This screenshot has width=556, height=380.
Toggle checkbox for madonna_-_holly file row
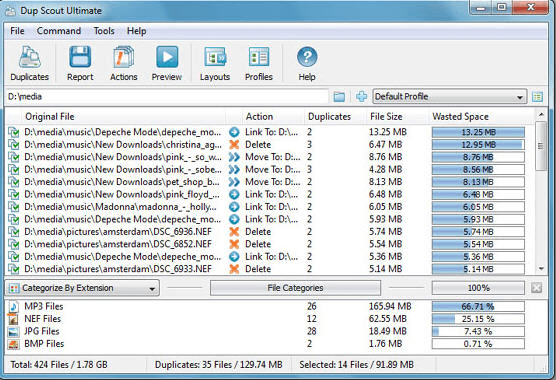tap(13, 207)
